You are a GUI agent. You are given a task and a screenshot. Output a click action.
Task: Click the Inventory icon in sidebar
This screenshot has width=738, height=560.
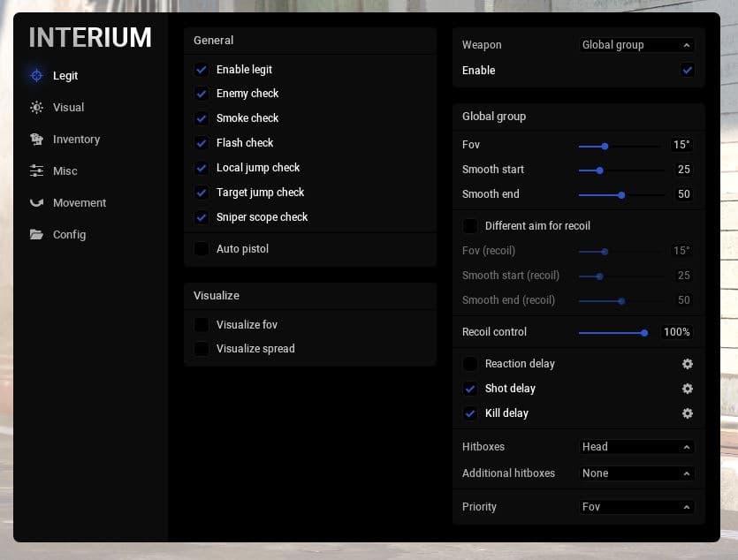36,140
